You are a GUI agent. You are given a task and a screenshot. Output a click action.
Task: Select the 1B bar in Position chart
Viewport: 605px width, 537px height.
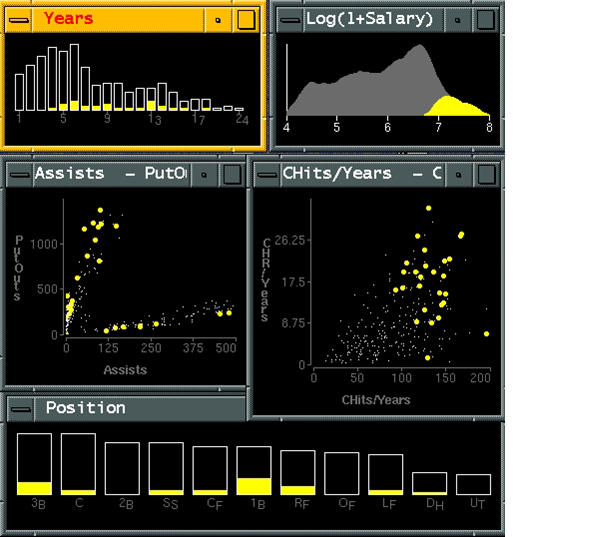254,470
